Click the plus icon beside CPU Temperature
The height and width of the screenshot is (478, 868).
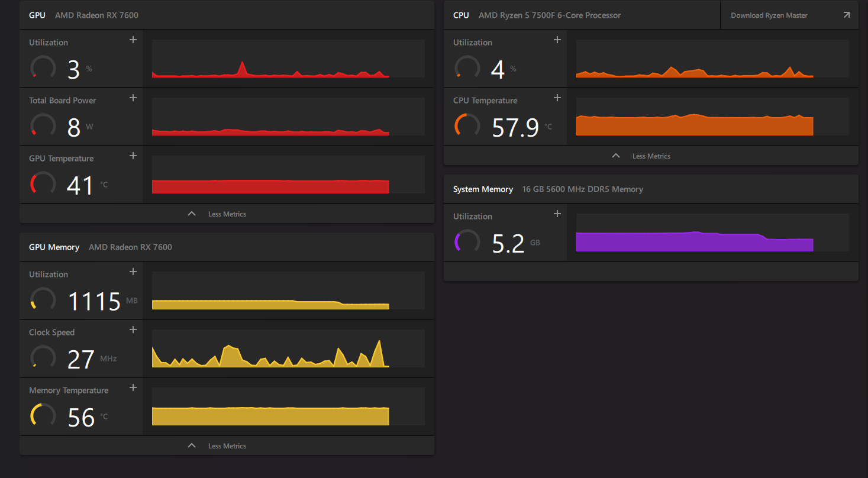pyautogui.click(x=557, y=98)
